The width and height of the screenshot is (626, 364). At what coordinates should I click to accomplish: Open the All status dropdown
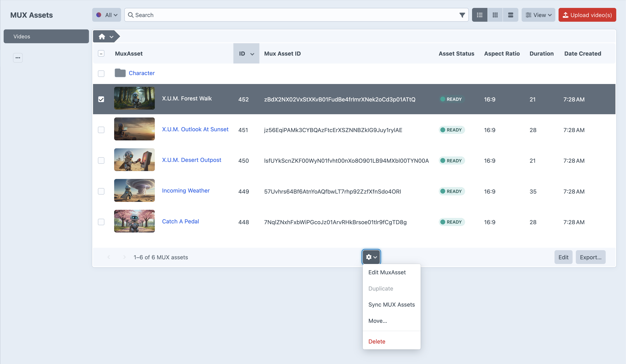coord(107,15)
